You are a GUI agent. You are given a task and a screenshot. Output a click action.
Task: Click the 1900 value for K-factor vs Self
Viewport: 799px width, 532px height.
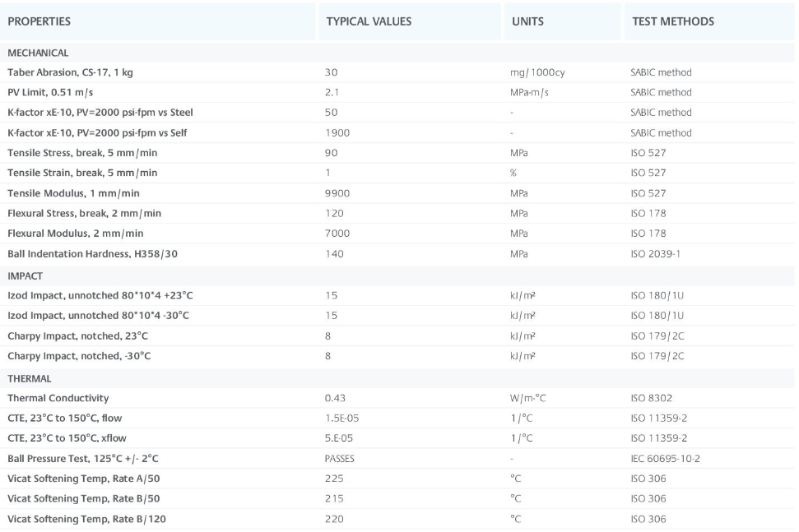[x=337, y=132]
